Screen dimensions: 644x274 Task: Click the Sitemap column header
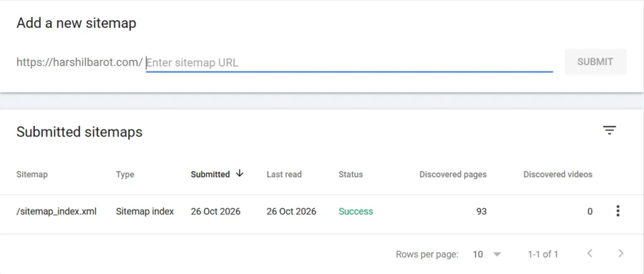32,174
